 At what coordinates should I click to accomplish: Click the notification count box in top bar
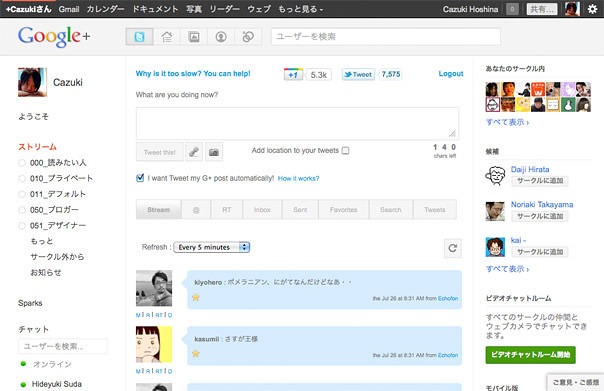(x=512, y=9)
